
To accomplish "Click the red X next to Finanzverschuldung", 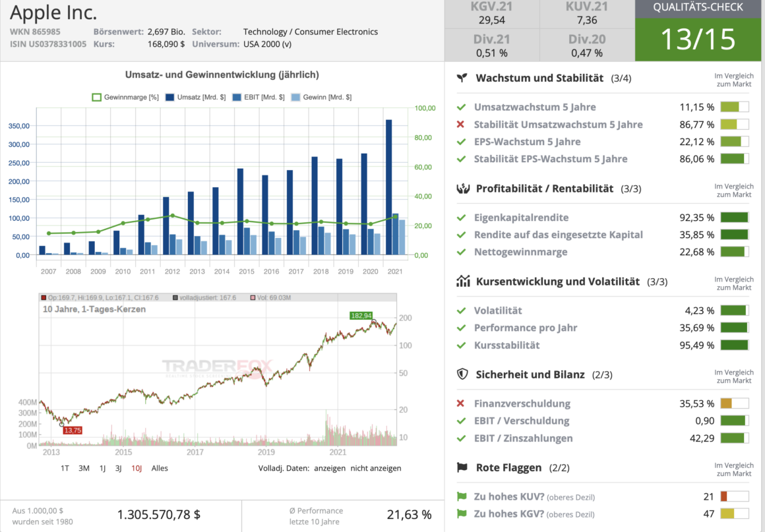I will tap(461, 403).
